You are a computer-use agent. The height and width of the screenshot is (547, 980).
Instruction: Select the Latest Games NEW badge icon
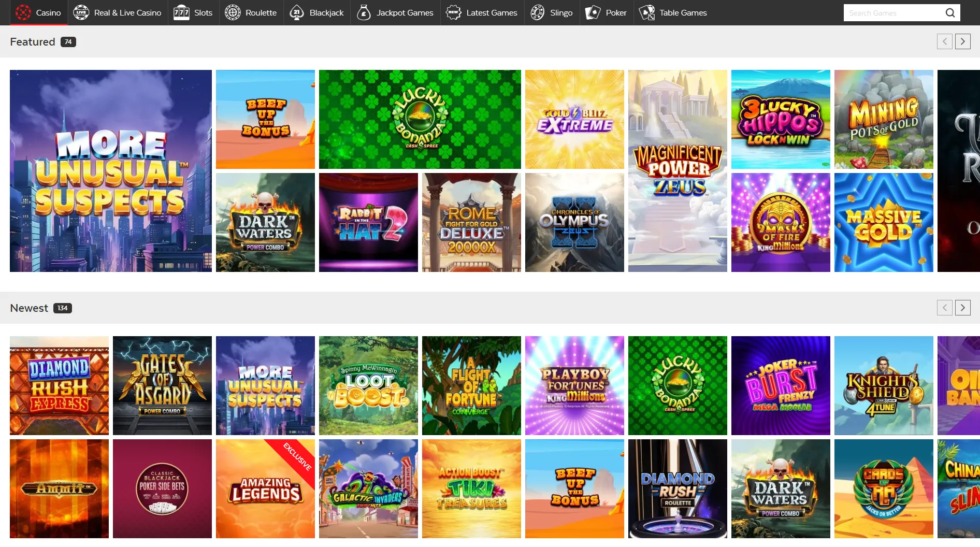453,12
